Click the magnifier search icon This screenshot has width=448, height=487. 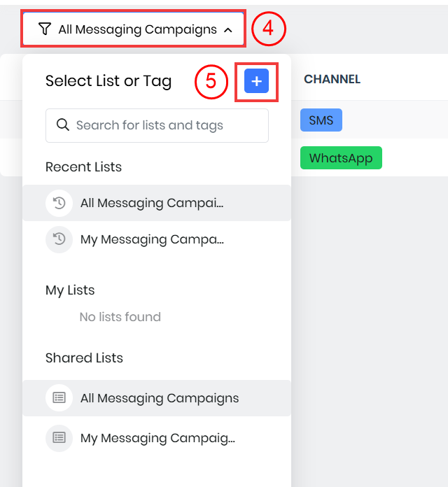(x=62, y=125)
